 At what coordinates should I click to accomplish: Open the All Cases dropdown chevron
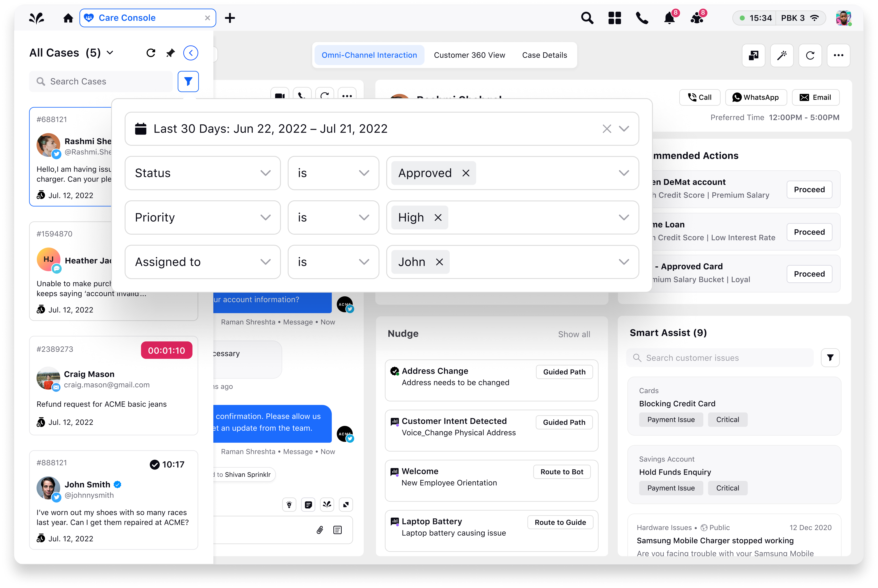[x=110, y=53]
